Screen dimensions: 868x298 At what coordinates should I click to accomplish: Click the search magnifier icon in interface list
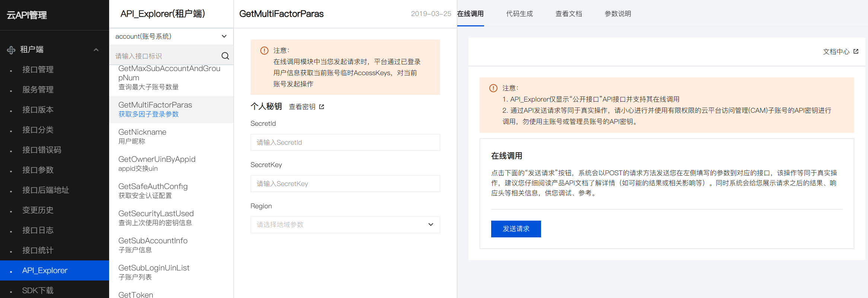pyautogui.click(x=225, y=56)
